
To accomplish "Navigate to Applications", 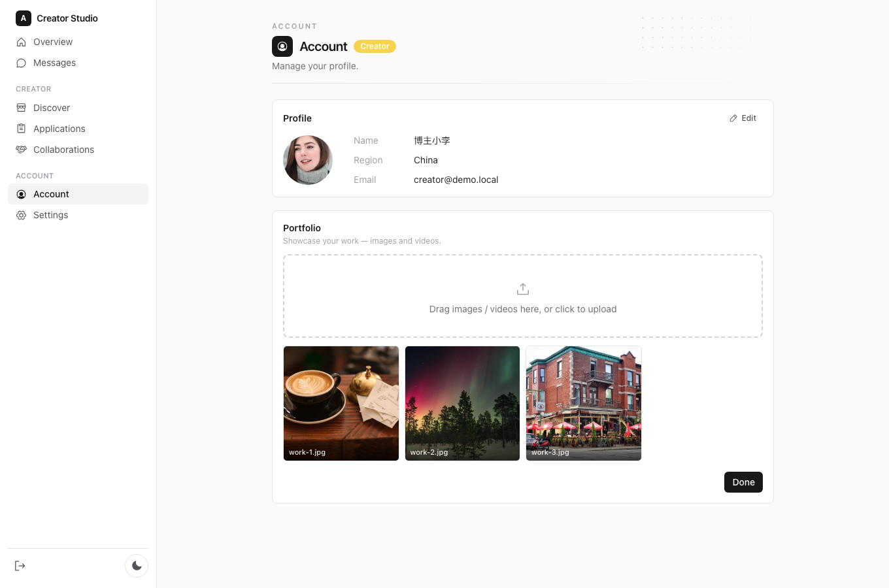I will tap(78, 129).
